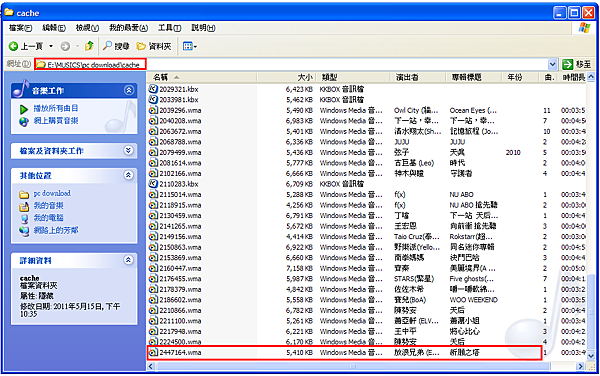Select the 2102166.wma file icon
Image resolution: width=600 pixels, height=376 pixels.
coord(153,173)
